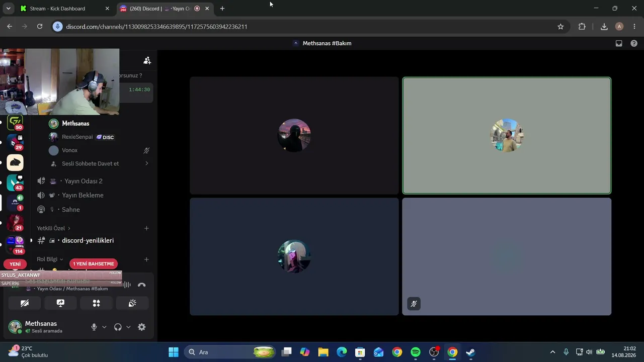Share your screen in voice panel

pyautogui.click(x=60, y=303)
